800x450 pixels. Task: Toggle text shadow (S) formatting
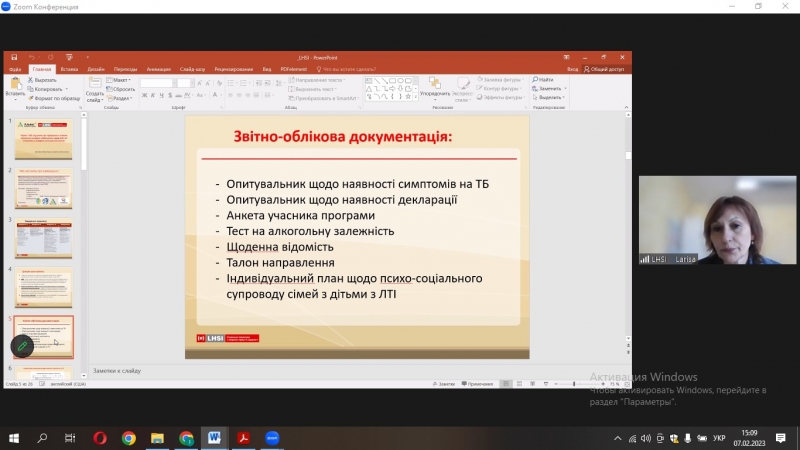(169, 95)
